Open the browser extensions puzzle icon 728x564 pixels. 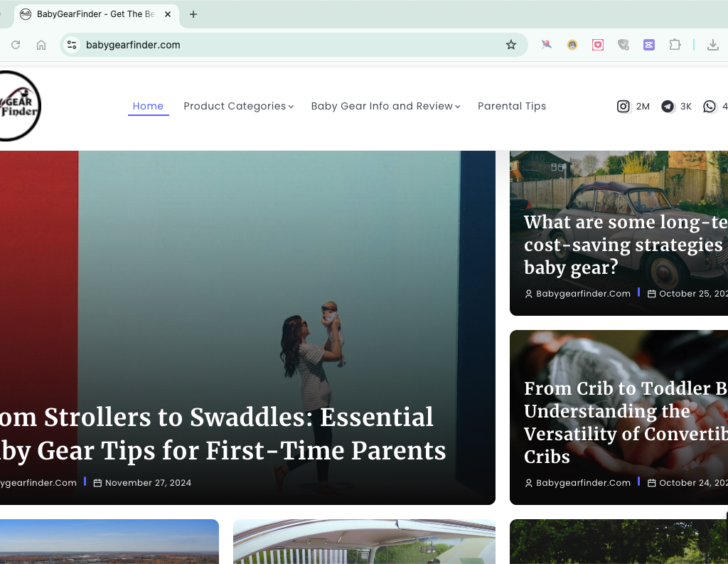pyautogui.click(x=675, y=44)
